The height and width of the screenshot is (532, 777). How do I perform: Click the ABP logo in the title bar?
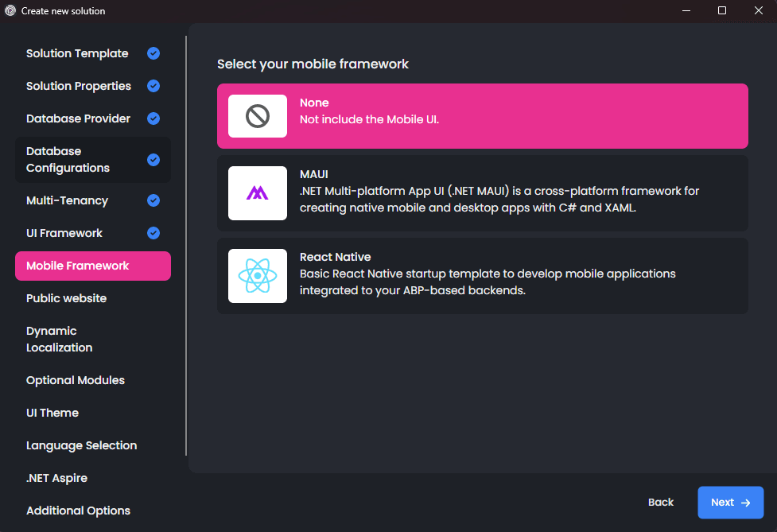[x=9, y=10]
